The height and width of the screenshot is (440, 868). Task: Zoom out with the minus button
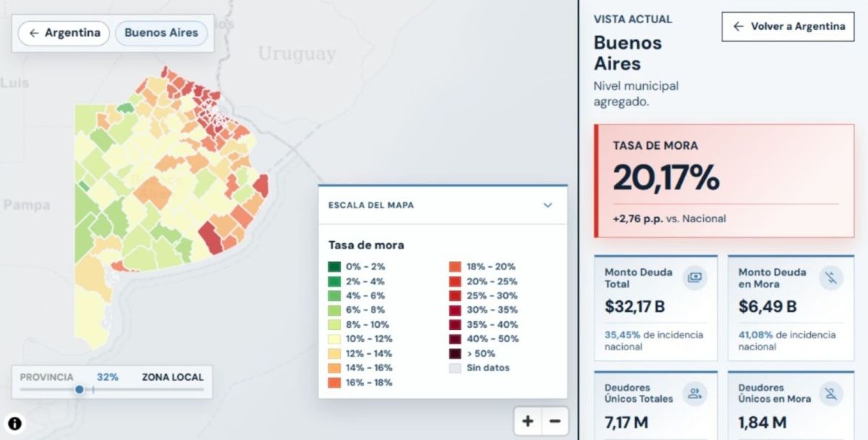coord(555,421)
